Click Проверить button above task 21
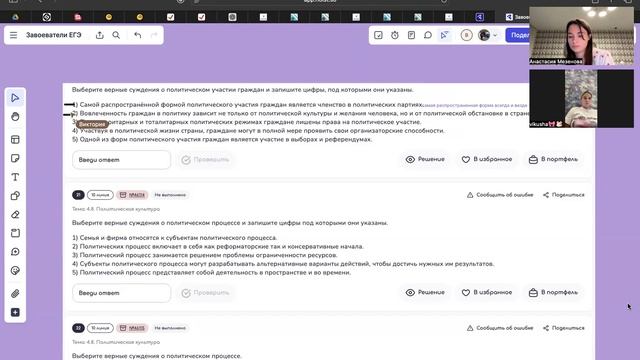Screen dimensions: 640x360 click(205, 160)
